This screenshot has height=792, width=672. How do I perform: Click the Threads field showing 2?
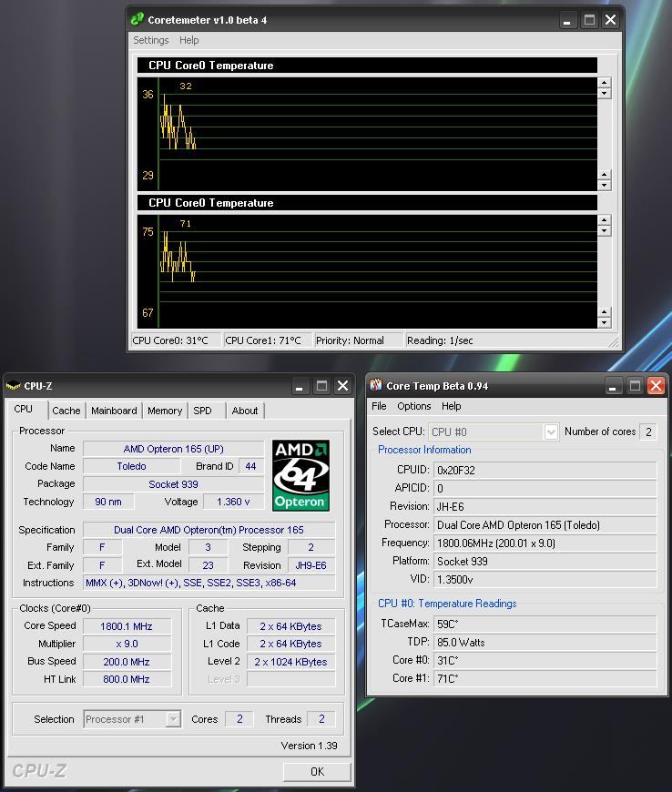[x=321, y=719]
